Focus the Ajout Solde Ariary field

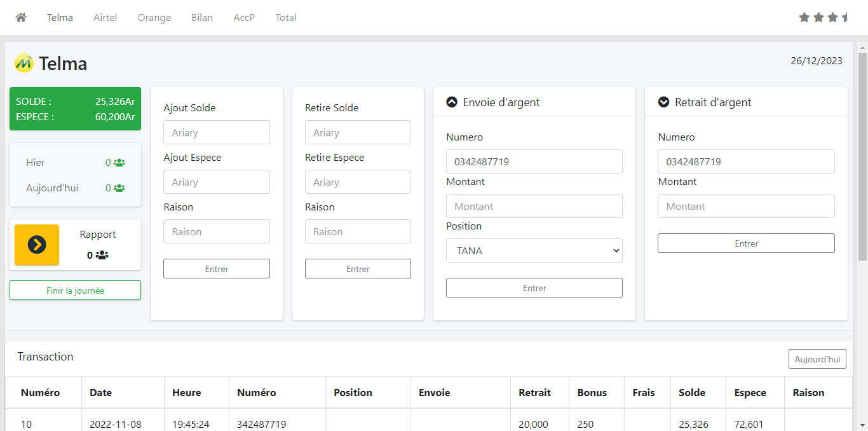tap(216, 132)
